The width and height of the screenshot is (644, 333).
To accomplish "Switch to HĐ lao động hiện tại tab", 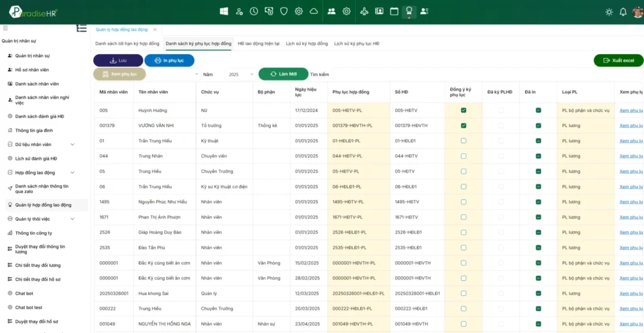I will pos(258,43).
